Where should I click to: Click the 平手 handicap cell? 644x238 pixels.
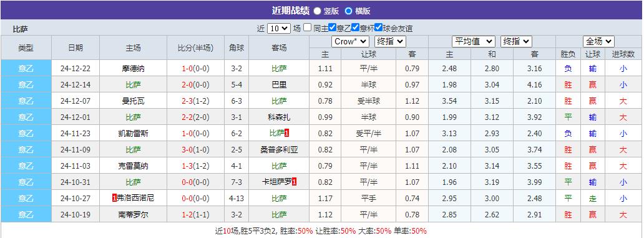pos(368,199)
